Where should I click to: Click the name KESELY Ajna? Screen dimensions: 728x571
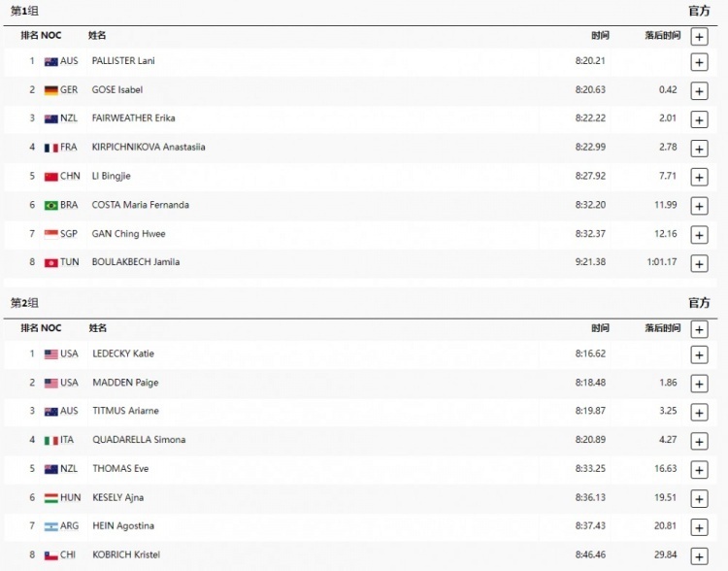[117, 497]
